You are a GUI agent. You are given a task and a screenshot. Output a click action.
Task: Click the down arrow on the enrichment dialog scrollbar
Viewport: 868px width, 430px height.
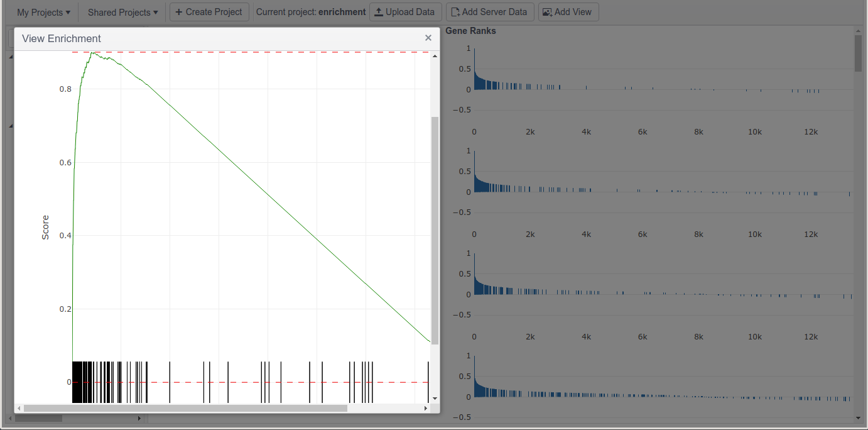[434, 398]
